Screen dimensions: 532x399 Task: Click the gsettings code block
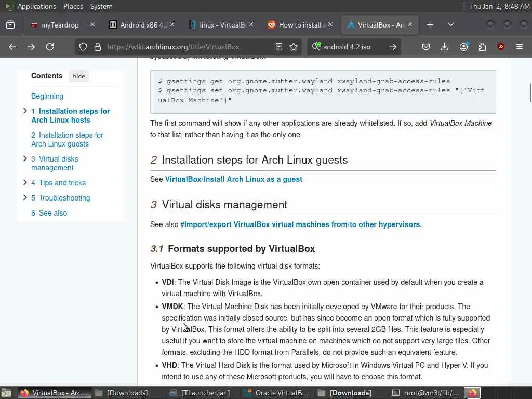[323, 91]
